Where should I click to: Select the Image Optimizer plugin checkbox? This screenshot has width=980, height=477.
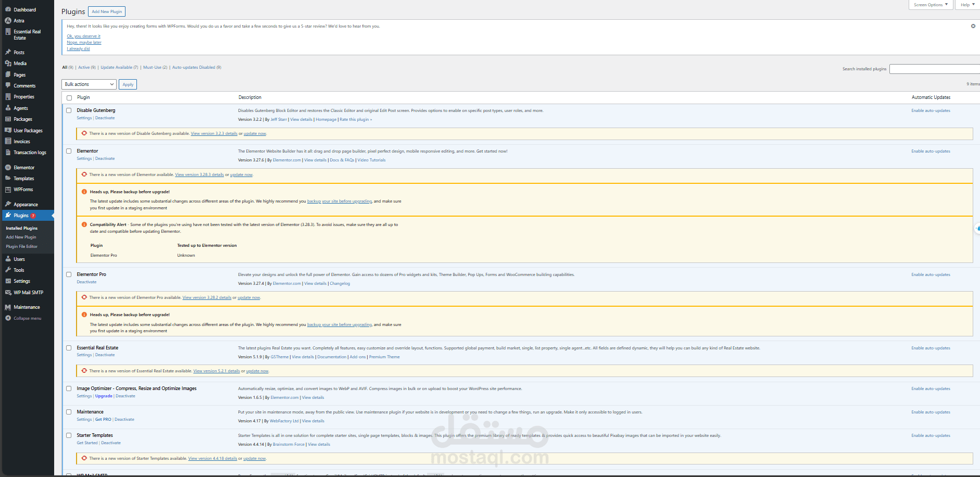pos(69,388)
